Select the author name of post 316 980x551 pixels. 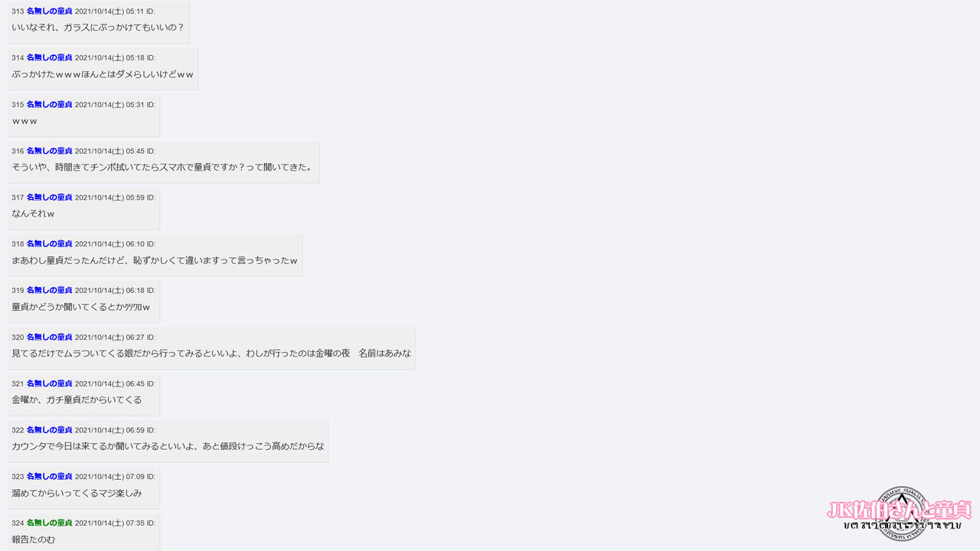point(50,152)
